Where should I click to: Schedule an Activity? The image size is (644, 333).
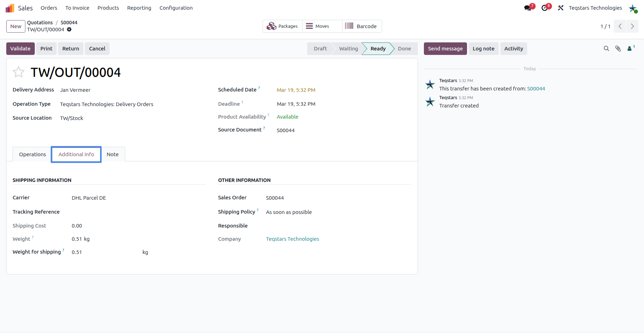(514, 49)
